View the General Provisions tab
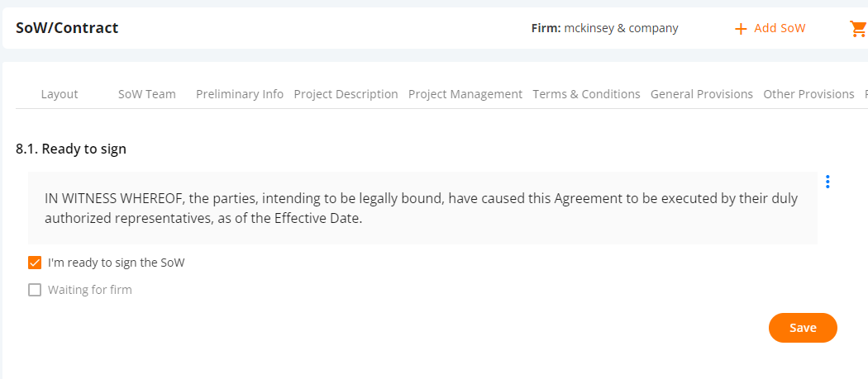 coord(701,95)
